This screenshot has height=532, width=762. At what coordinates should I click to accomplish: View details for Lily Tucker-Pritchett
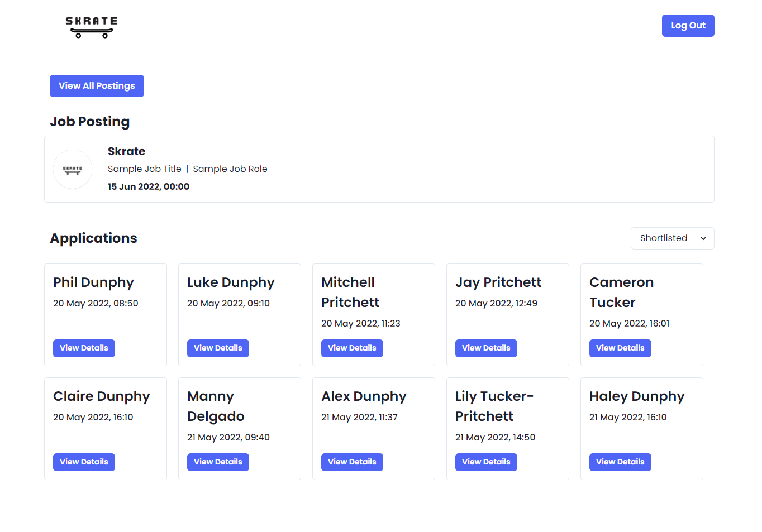(x=486, y=462)
